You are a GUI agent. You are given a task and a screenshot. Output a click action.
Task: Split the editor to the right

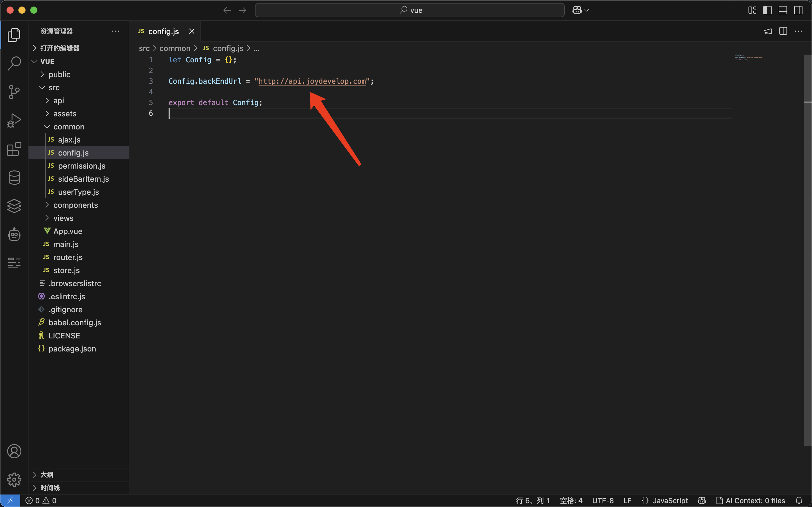point(783,31)
